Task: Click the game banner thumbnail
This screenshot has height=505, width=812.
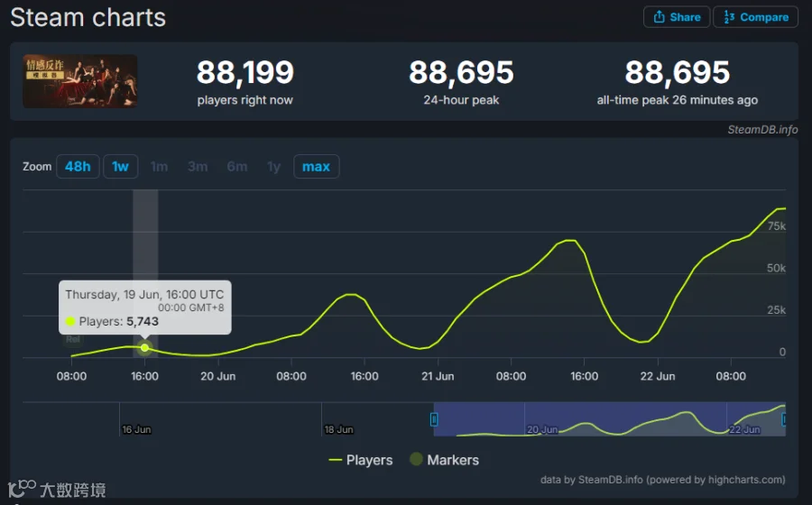Action: coord(80,81)
